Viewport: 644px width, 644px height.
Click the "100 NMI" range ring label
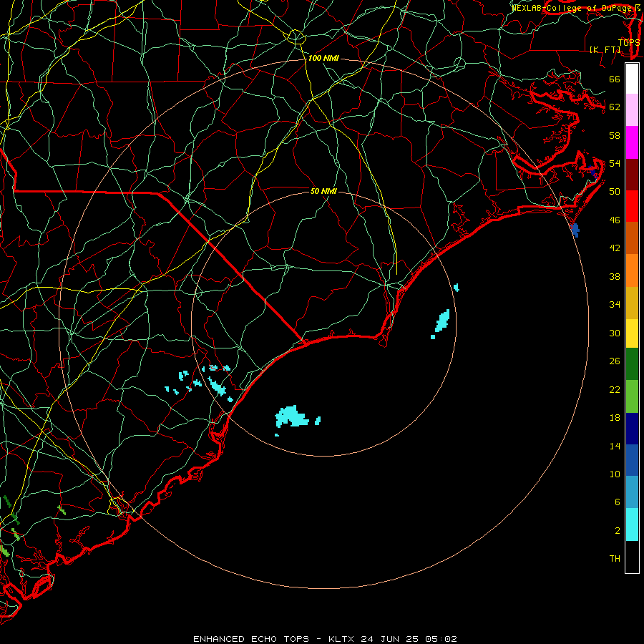coord(323,59)
